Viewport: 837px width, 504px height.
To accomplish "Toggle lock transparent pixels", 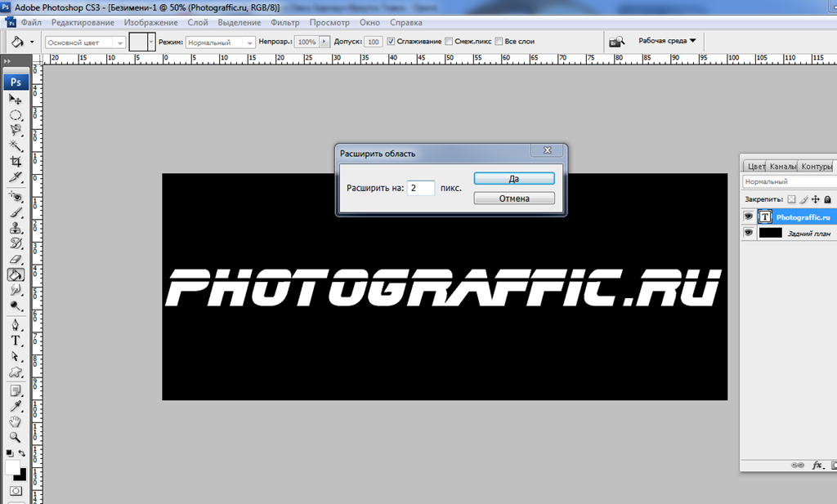I will [x=791, y=199].
